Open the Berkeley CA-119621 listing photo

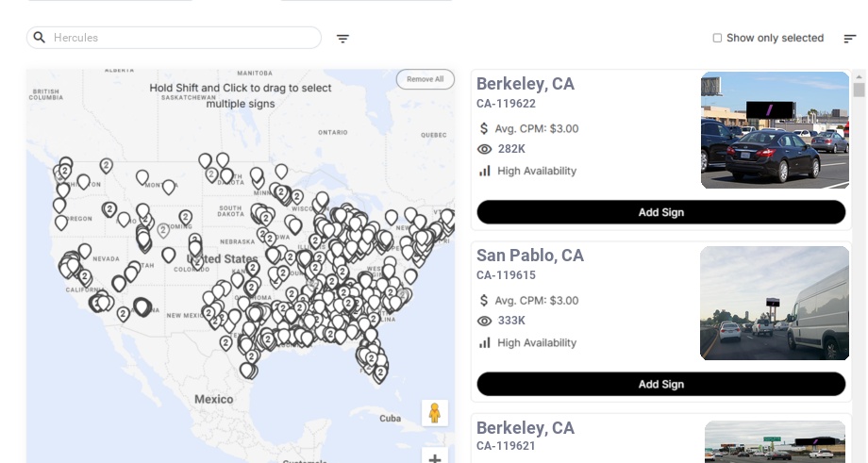coord(775,441)
